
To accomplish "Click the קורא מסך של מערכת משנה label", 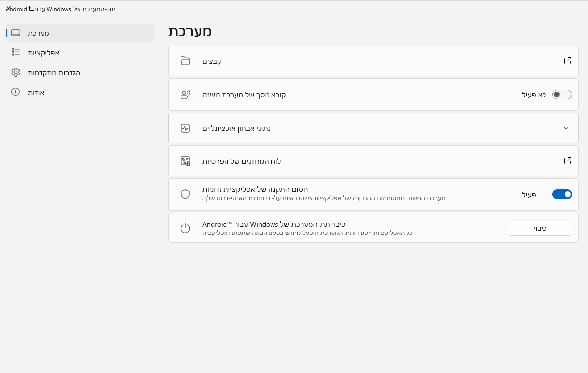I will coord(244,95).
